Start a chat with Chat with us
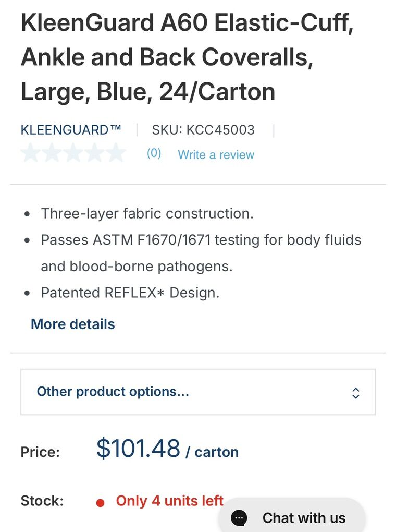This screenshot has width=396, height=532. pos(303,517)
